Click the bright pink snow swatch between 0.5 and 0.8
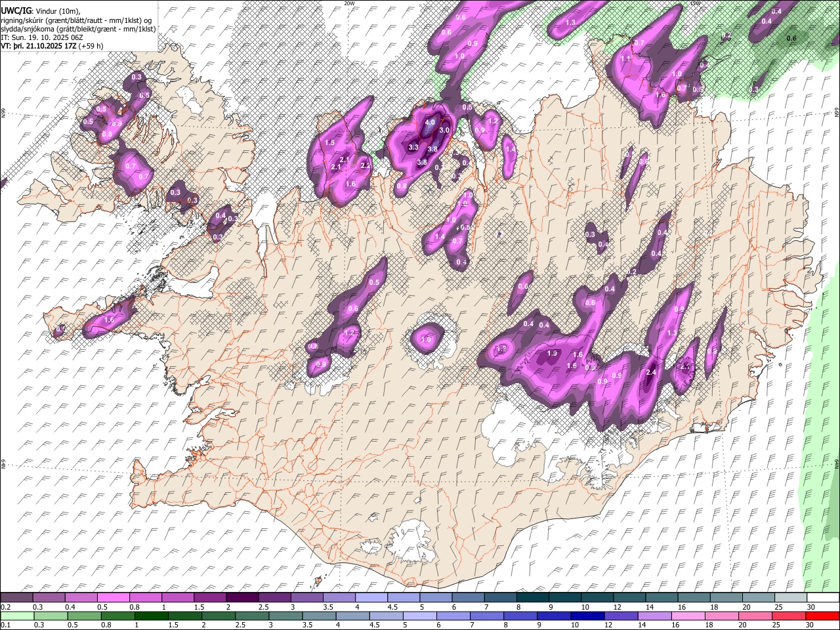Image resolution: width=840 pixels, height=630 pixels. [x=114, y=598]
